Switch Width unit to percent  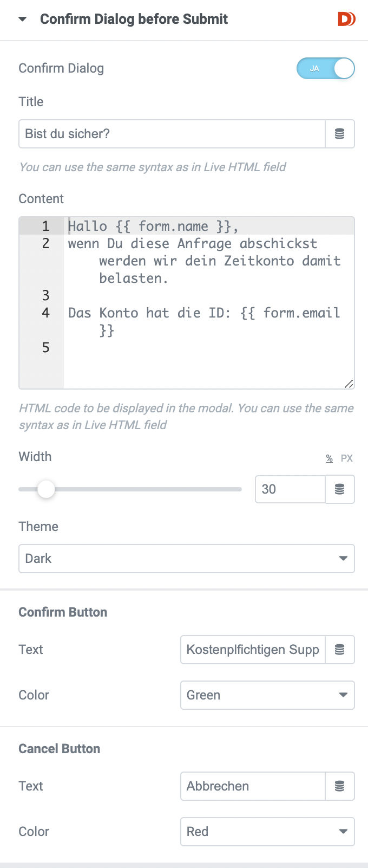pyautogui.click(x=329, y=458)
